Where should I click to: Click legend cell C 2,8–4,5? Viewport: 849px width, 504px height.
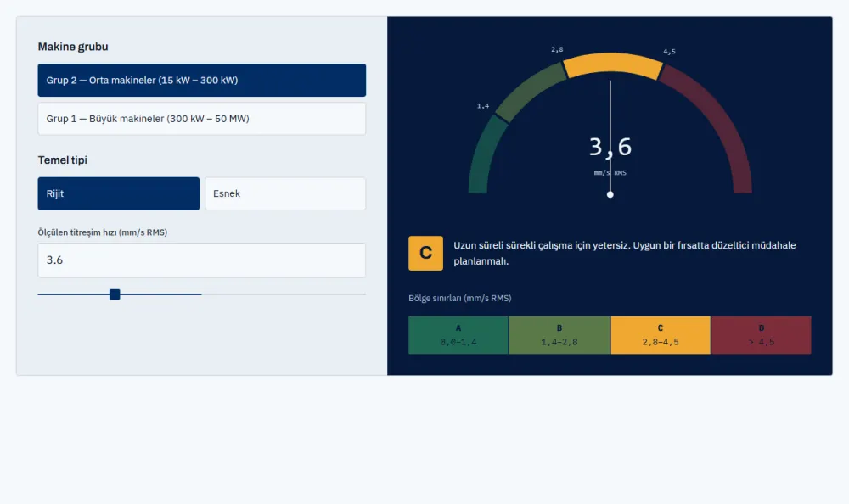point(661,335)
